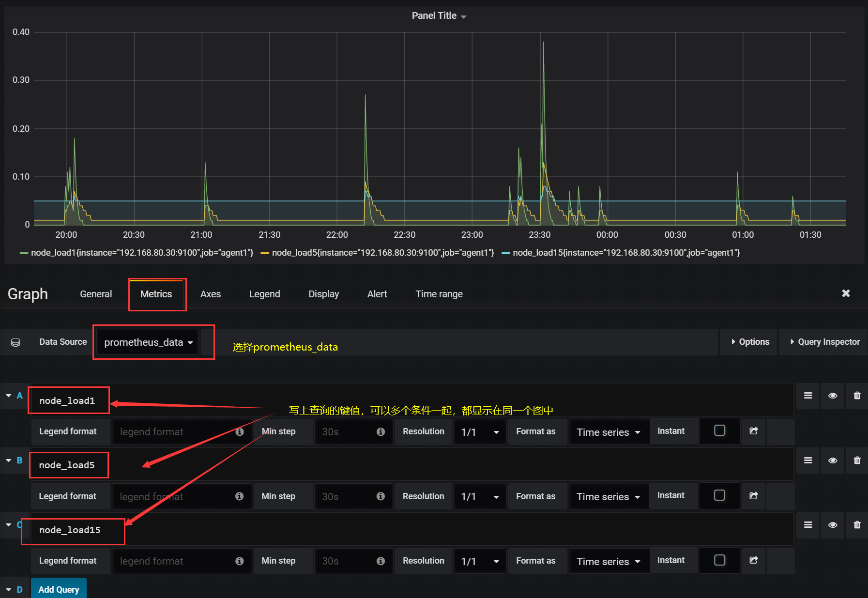Open the Alert tab
868x598 pixels.
coord(377,294)
